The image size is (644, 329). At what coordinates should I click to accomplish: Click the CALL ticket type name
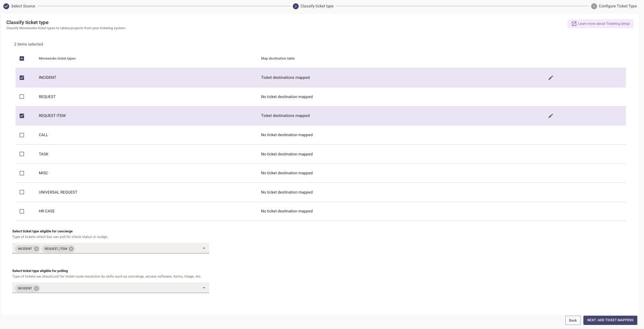coord(43,135)
